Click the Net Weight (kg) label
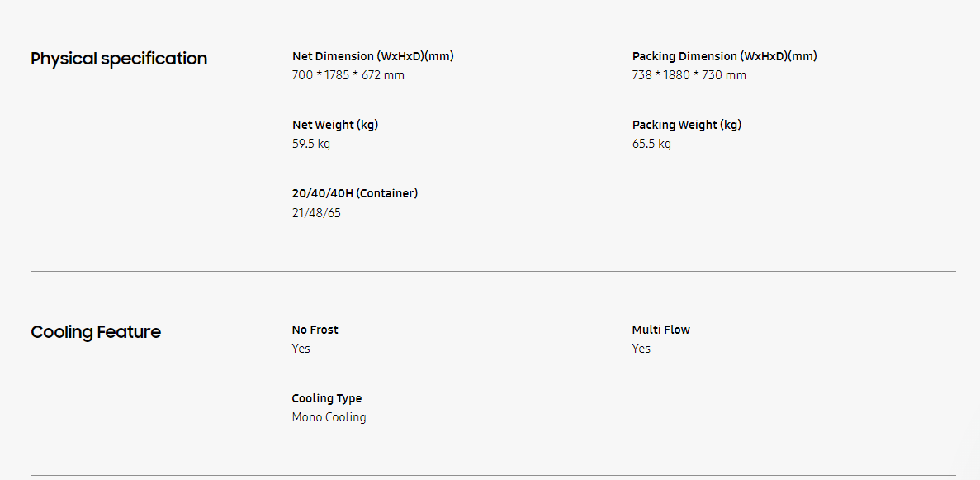980x480 pixels. (335, 125)
